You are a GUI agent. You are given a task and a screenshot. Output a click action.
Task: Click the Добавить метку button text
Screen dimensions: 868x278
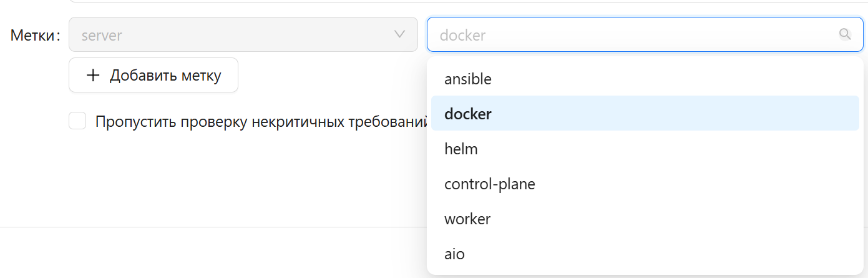tap(165, 76)
